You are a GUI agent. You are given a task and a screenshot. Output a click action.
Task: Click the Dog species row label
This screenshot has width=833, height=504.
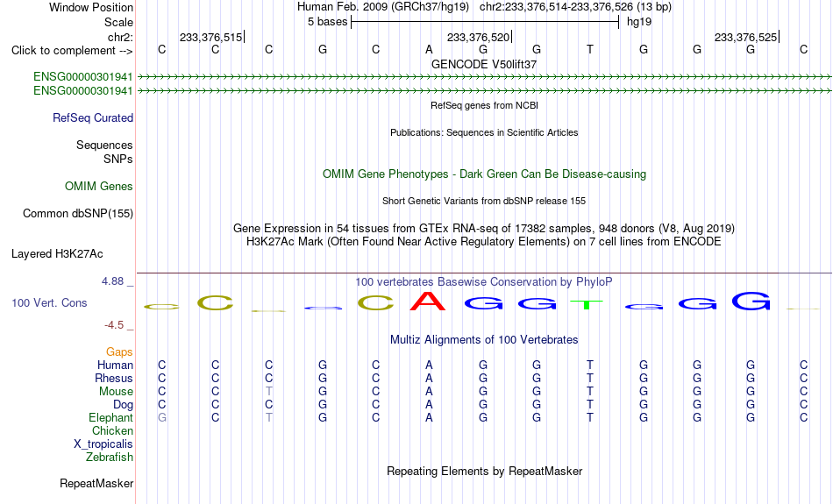pos(123,405)
